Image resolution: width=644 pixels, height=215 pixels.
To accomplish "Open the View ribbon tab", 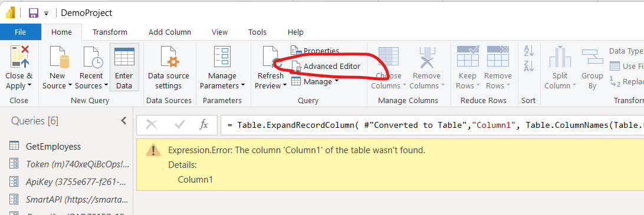I will (219, 32).
